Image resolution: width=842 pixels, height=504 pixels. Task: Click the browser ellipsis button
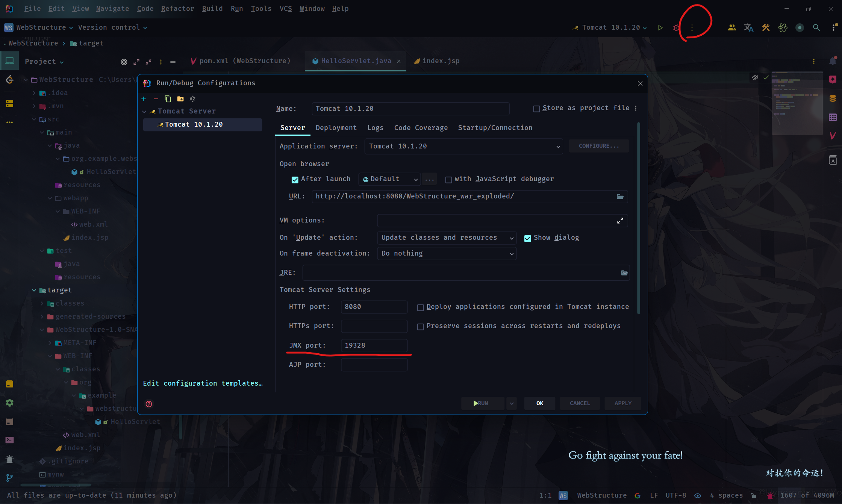point(429,179)
